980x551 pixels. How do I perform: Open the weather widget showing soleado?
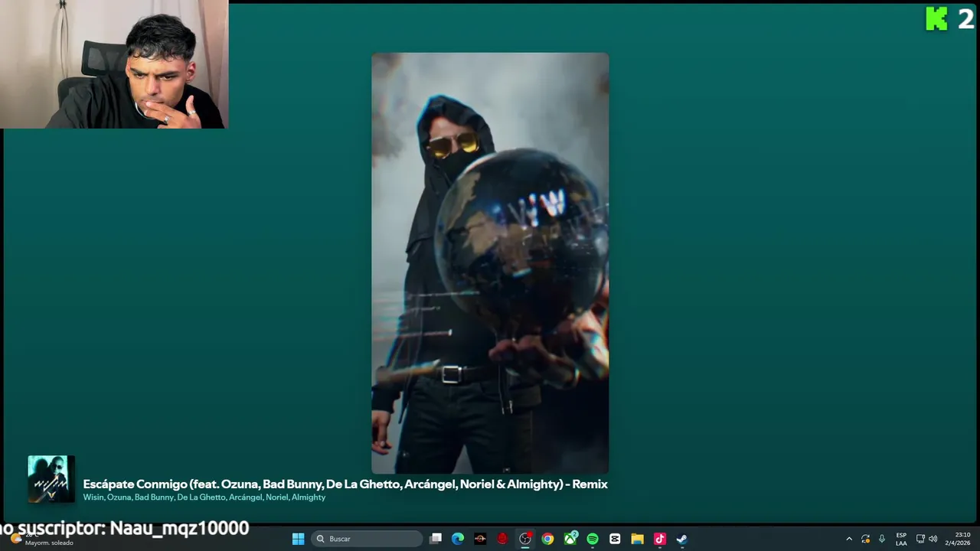coord(41,540)
